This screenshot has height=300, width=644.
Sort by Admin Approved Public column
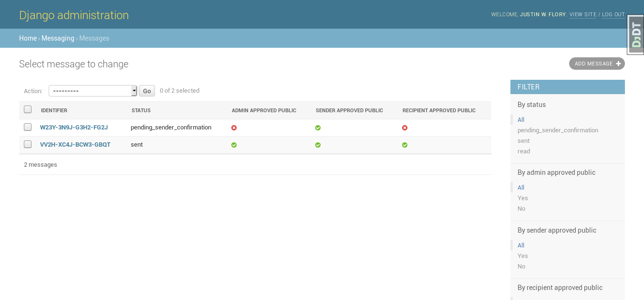(264, 110)
